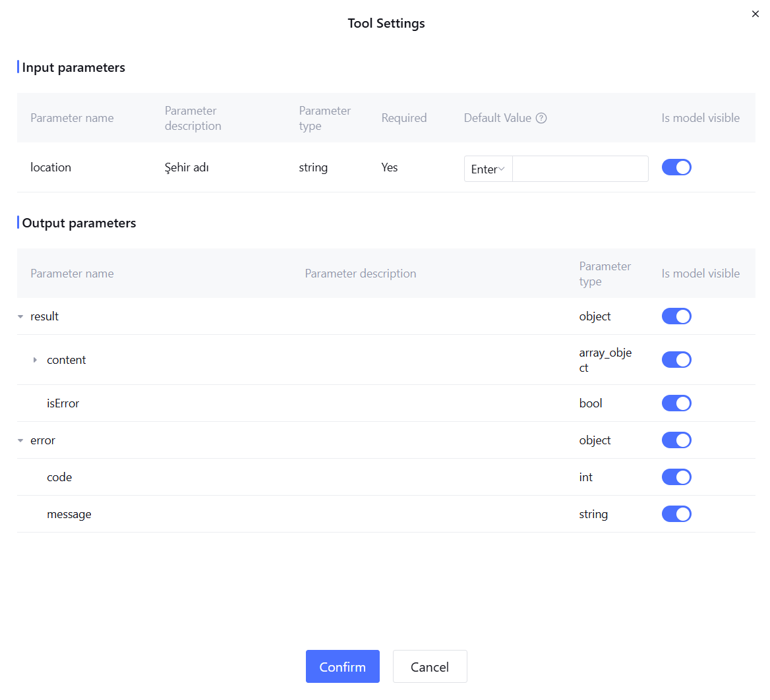The width and height of the screenshot is (770, 700).
Task: Collapse the result tree row
Action: (x=20, y=316)
